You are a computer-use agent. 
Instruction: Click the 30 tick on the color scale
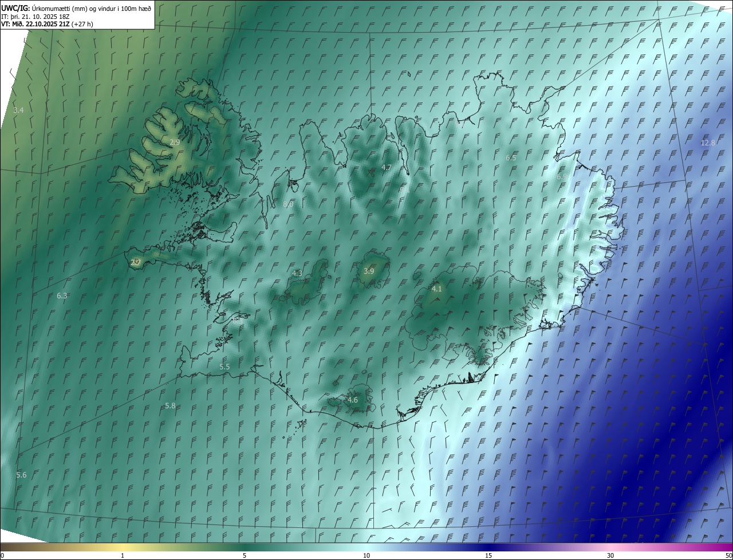(x=610, y=555)
